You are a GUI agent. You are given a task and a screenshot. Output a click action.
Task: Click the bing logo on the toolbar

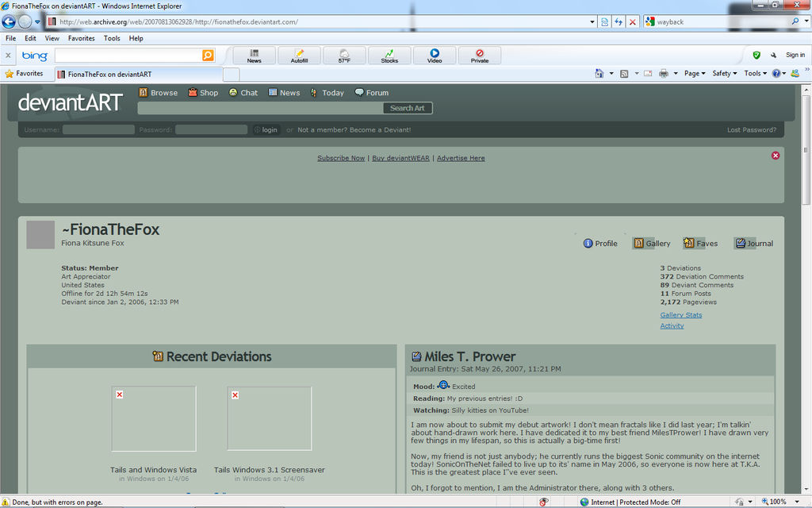click(34, 56)
